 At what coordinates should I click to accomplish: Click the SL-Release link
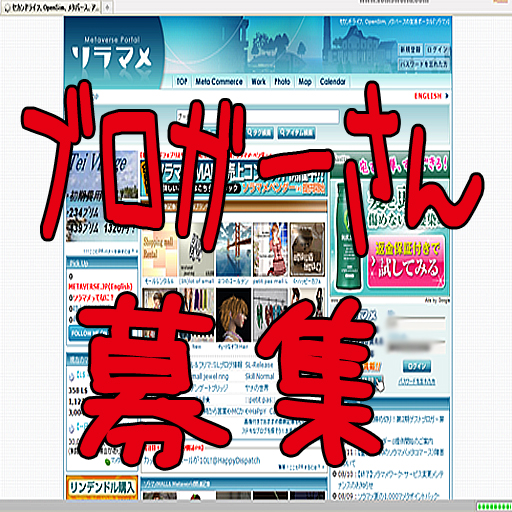(x=259, y=365)
